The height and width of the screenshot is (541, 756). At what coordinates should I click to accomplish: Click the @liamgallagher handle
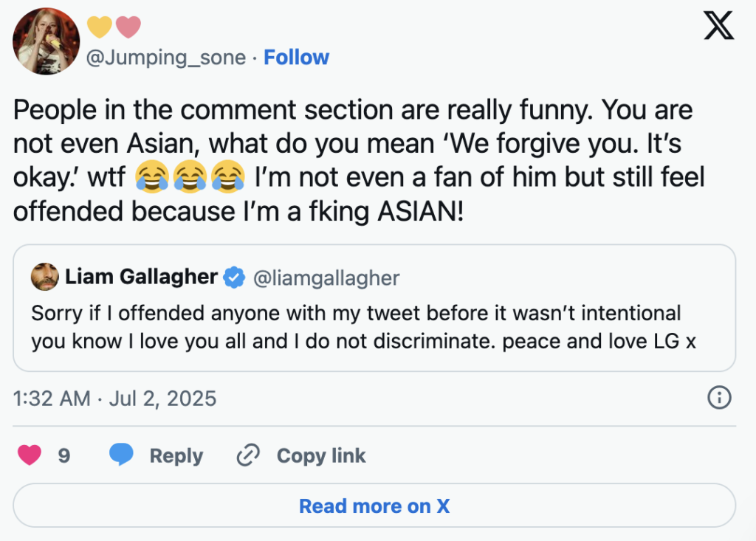[x=326, y=278]
